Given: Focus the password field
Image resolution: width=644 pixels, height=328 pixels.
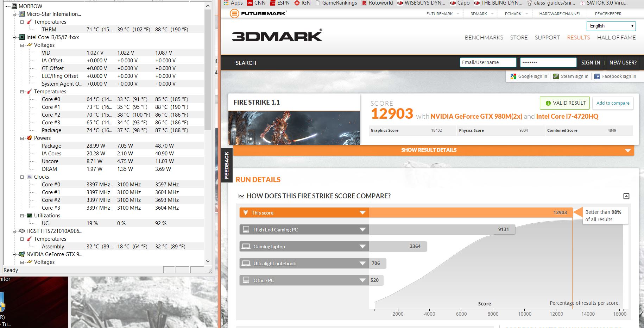Looking at the screenshot, I should tap(548, 62).
